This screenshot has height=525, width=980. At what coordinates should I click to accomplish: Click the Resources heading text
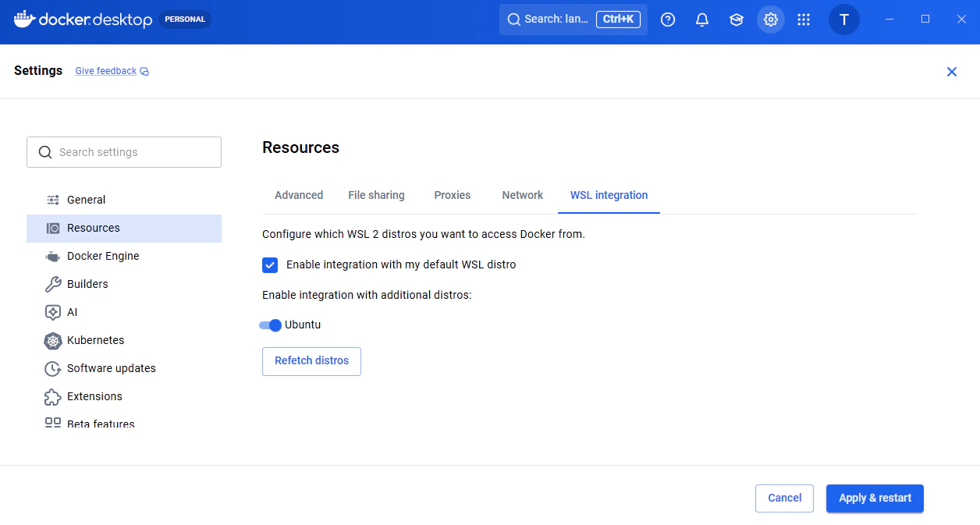point(300,147)
